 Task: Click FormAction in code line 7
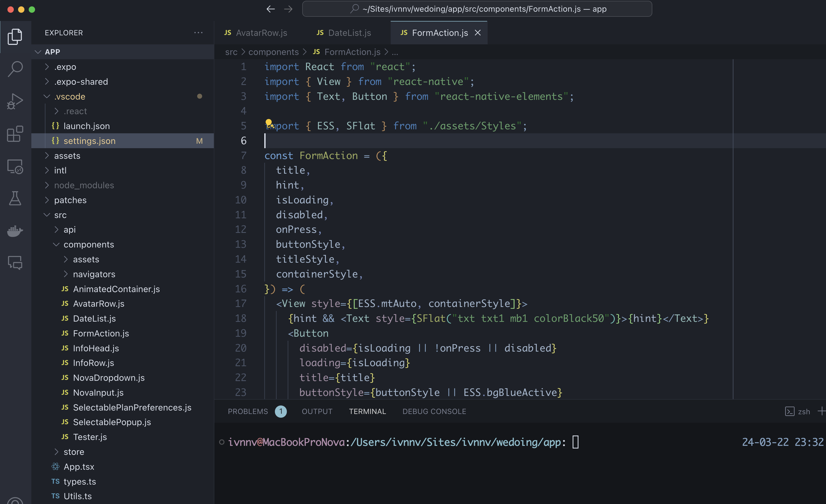pos(329,156)
